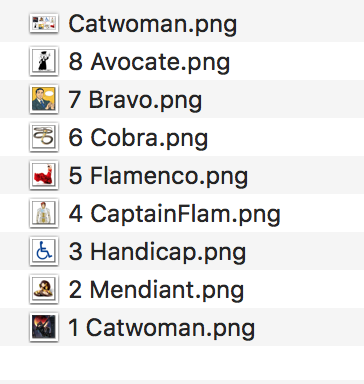Select the file named Catwoman.png
Screen dimensions: 364x384
(153, 24)
